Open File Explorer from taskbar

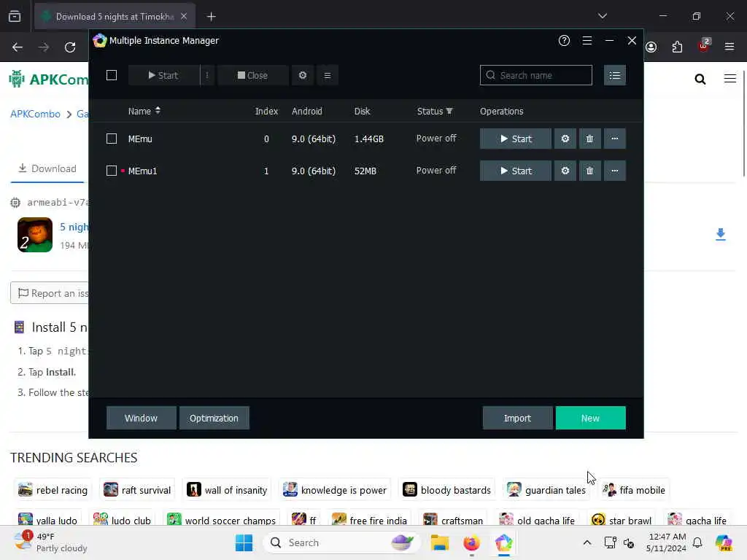click(x=440, y=542)
